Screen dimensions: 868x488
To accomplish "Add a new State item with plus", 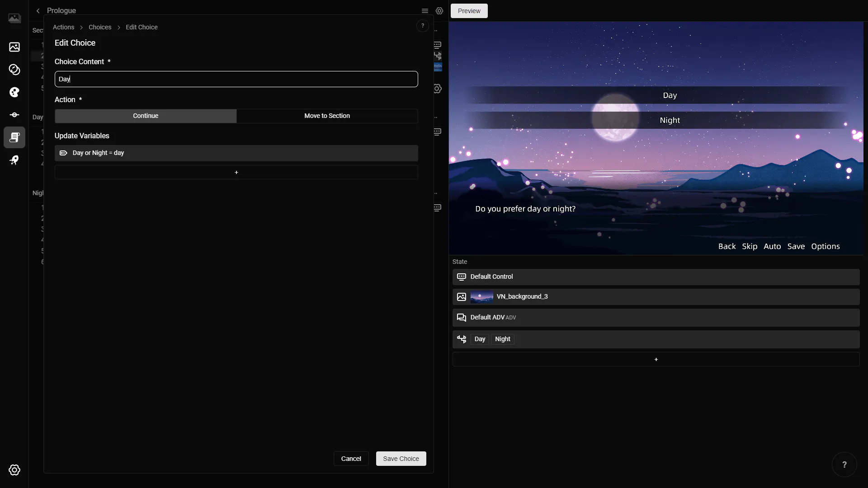I will click(656, 359).
